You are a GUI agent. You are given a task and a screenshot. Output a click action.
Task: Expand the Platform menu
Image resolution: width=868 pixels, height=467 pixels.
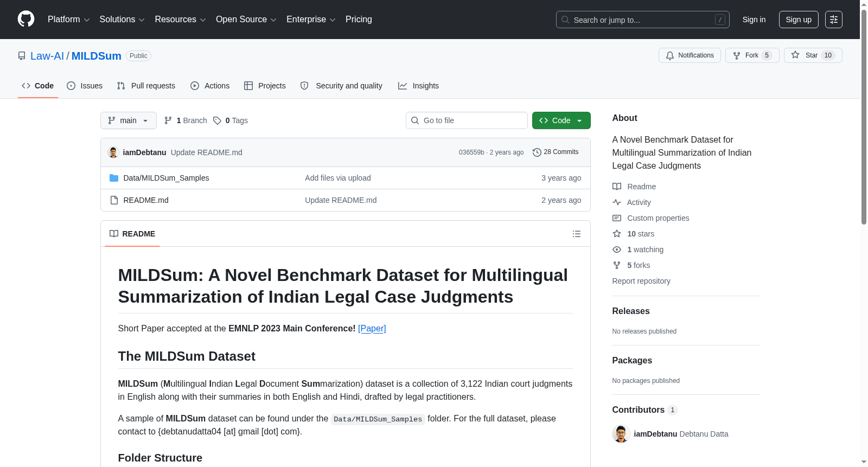(68, 20)
